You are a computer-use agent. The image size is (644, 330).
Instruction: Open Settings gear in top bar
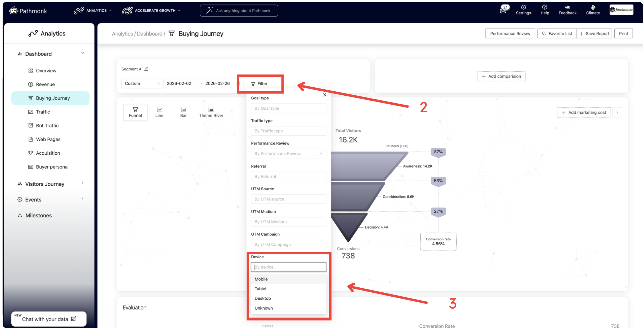523,7
